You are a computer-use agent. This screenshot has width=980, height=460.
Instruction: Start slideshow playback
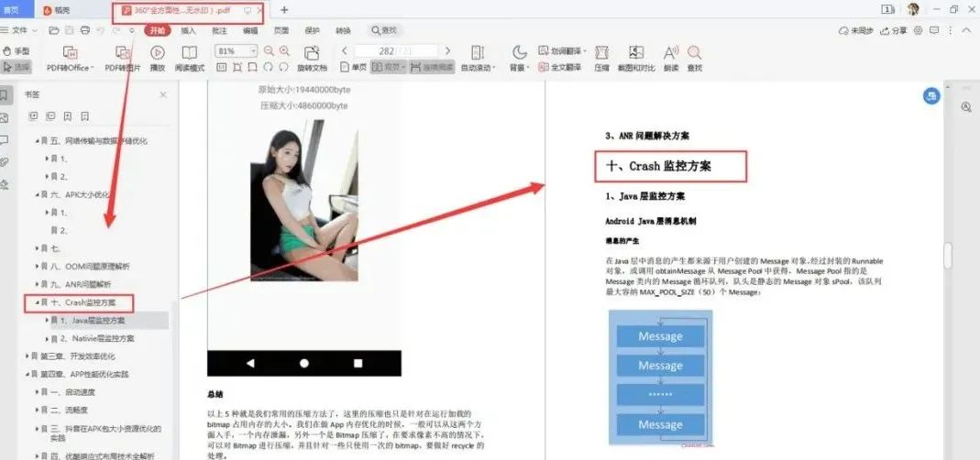tap(158, 59)
